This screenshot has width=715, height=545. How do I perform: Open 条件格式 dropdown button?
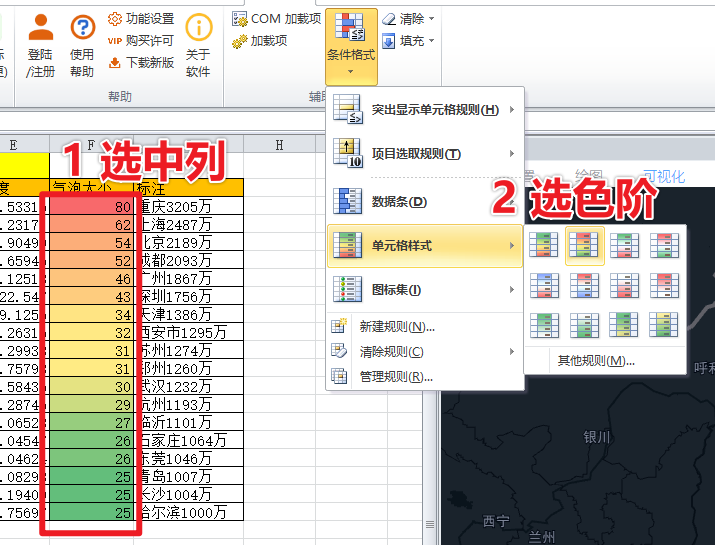pos(351,47)
